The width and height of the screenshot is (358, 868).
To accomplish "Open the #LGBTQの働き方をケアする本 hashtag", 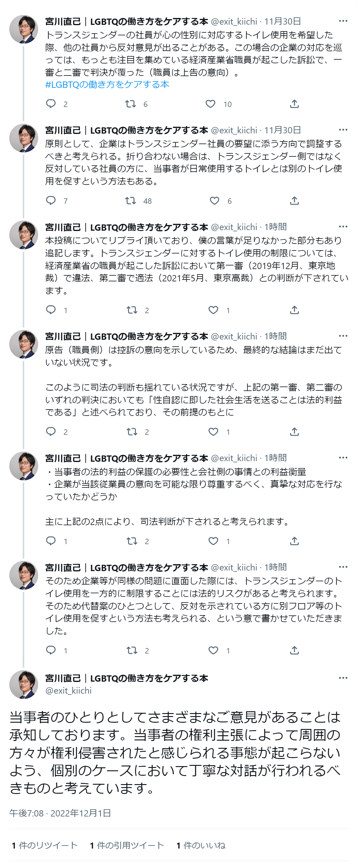I will click(107, 84).
